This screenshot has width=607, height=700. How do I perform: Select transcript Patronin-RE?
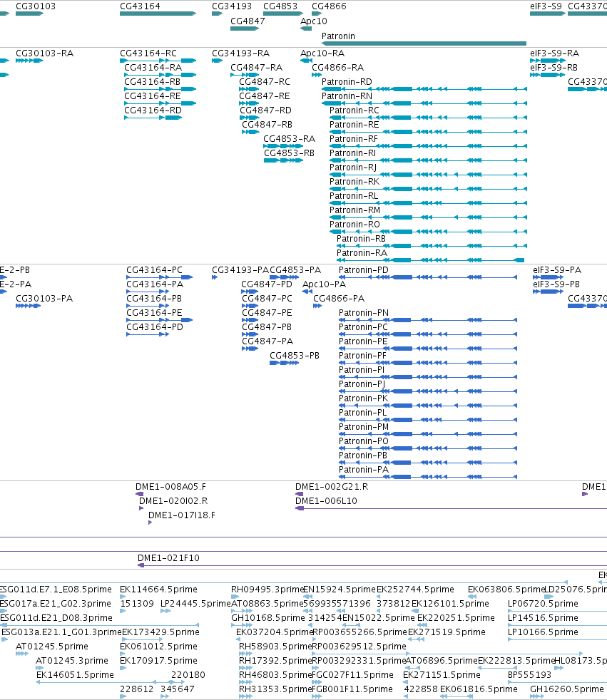354,125
